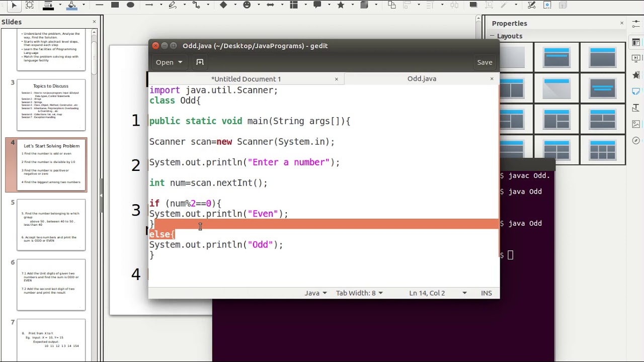644x362 pixels.
Task: Close the *Untitled Document 1 tab
Action: click(x=337, y=79)
